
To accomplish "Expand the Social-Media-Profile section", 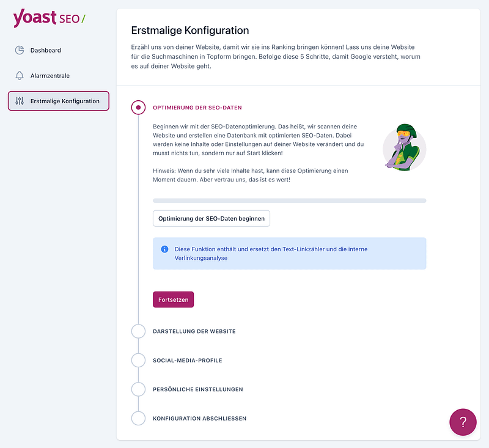I will coord(187,361).
